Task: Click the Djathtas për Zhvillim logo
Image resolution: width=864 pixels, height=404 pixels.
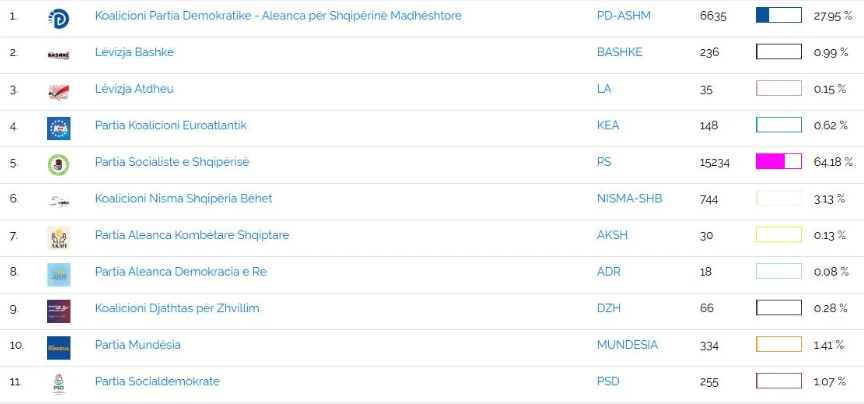Action: point(58,310)
